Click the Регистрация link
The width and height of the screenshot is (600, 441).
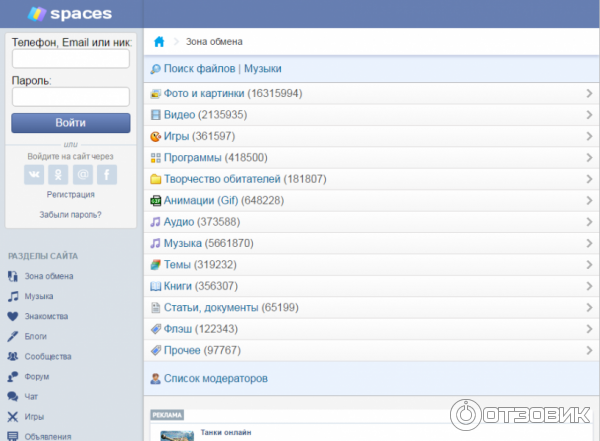[x=70, y=195]
